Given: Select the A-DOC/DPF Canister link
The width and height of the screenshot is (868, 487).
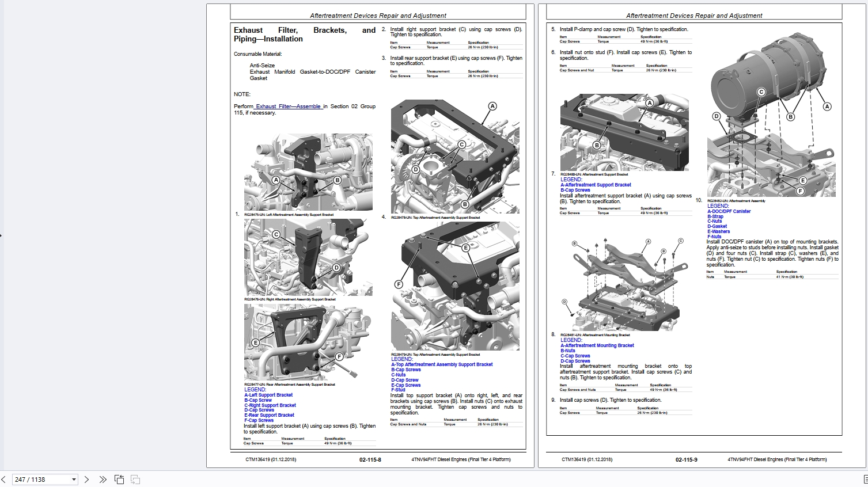Looking at the screenshot, I should [x=729, y=211].
